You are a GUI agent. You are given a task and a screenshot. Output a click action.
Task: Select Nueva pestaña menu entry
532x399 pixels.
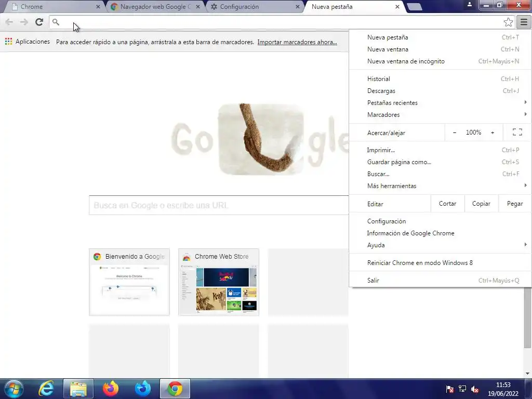(440, 37)
